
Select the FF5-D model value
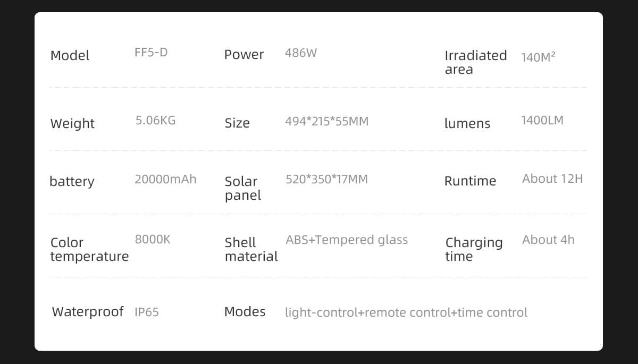click(x=151, y=53)
